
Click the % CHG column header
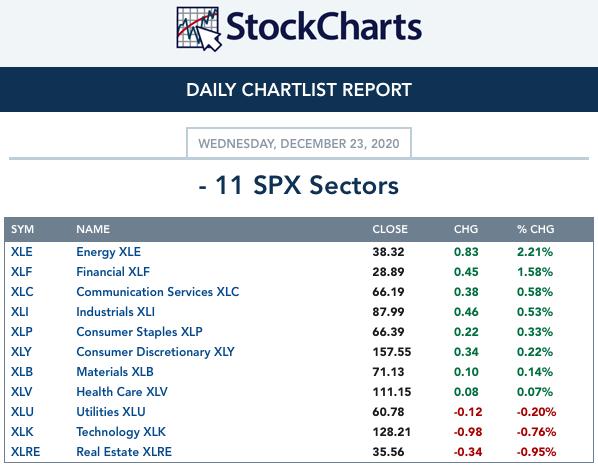pyautogui.click(x=535, y=229)
